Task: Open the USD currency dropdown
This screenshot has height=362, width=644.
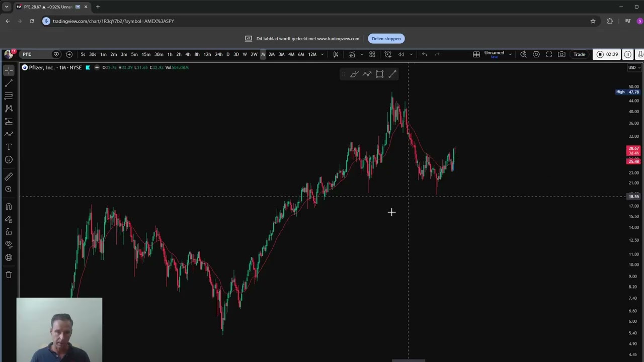Action: click(634, 67)
